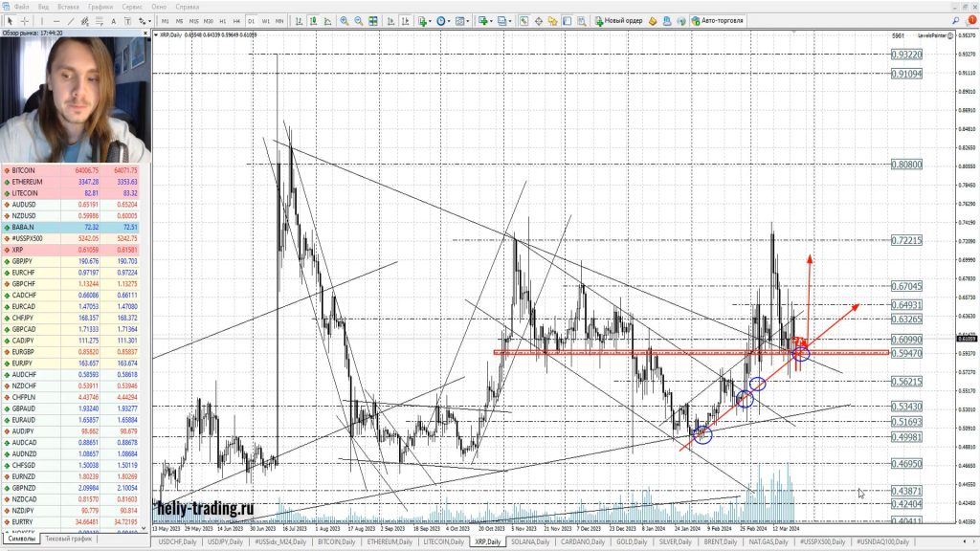The width and height of the screenshot is (980, 551).
Task: Toggle the Авто-торговля auto trading button
Action: pyautogui.click(x=720, y=20)
